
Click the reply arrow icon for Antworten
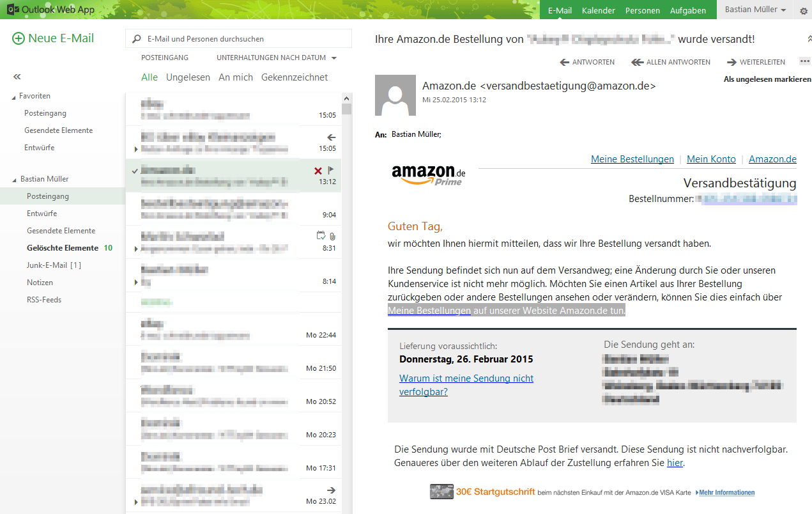(x=564, y=62)
